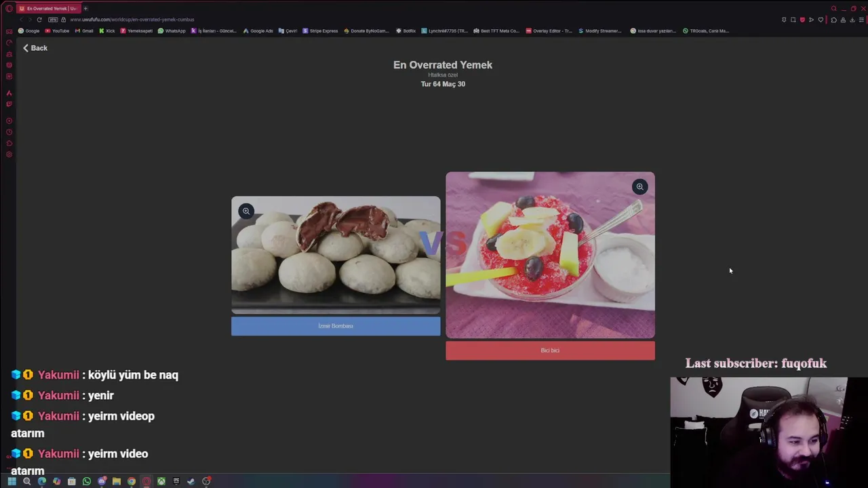Open the snapshot tool icon
This screenshot has height=488, width=868.
click(x=793, y=20)
